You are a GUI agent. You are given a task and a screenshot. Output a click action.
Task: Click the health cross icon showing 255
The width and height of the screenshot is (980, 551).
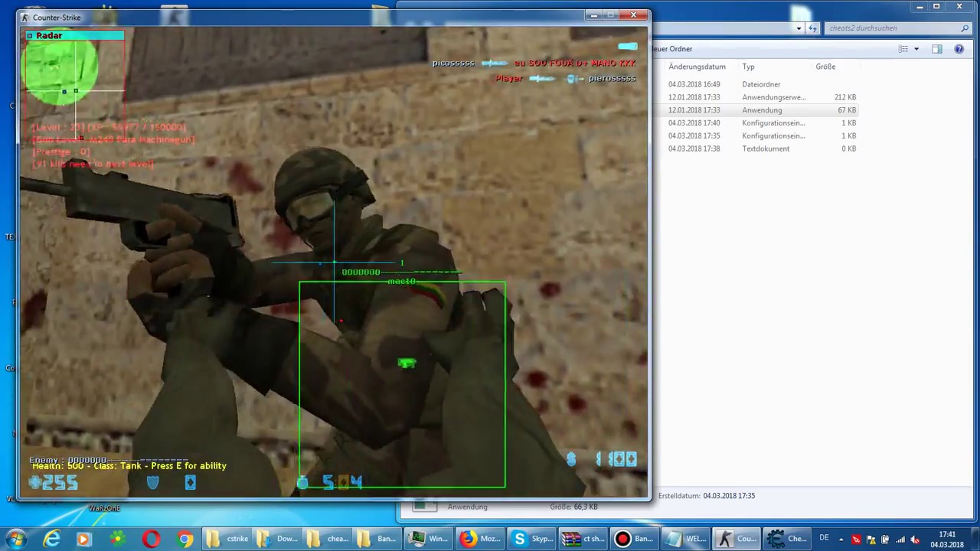tap(35, 482)
